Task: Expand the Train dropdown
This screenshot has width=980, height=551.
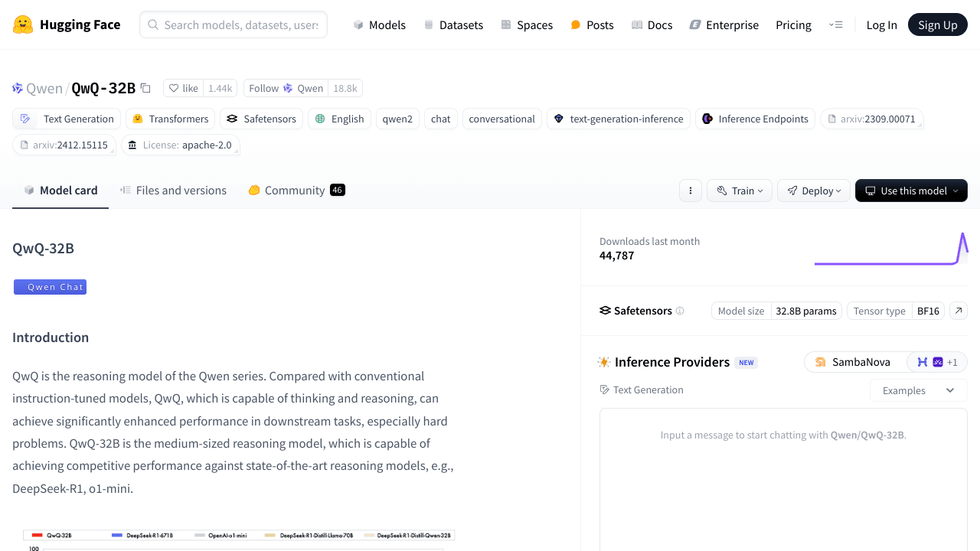Action: [740, 191]
